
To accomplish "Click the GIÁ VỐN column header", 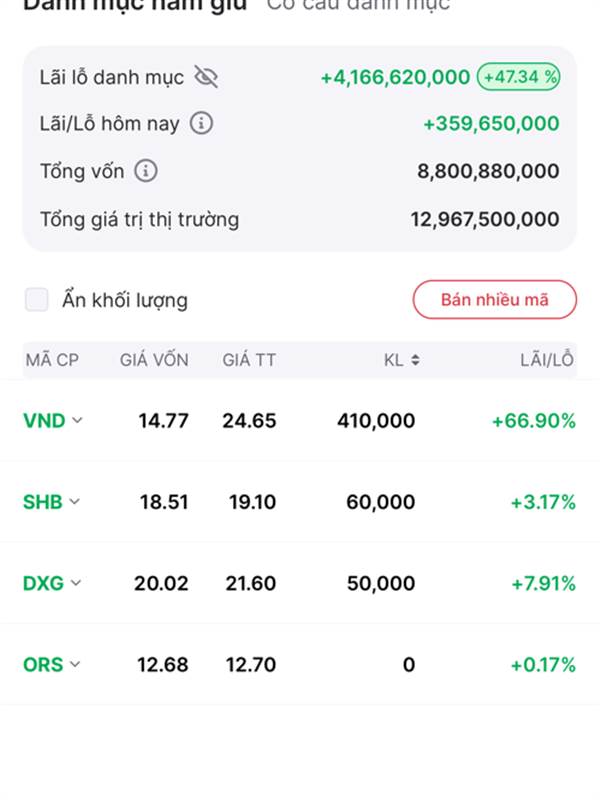I will (x=154, y=360).
